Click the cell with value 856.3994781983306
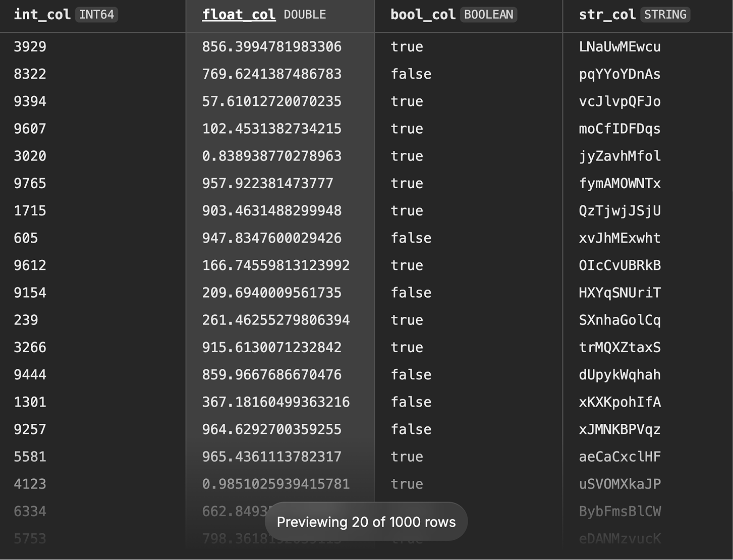733x560 pixels. [x=271, y=47]
